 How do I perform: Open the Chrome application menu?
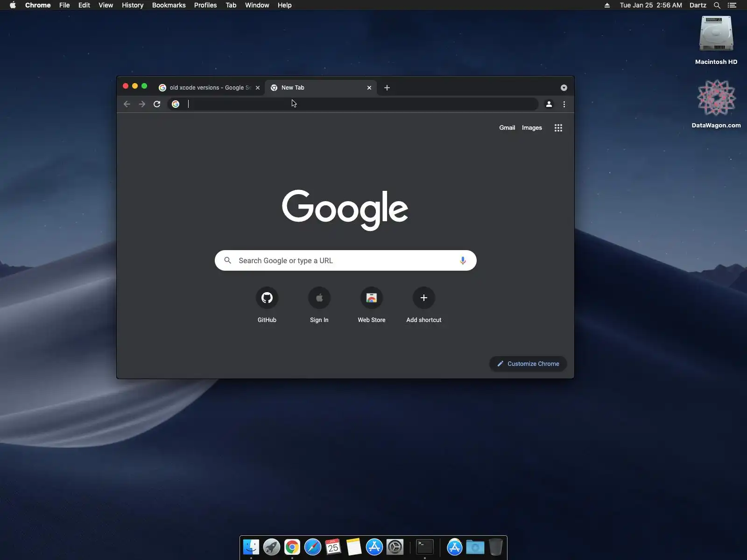38,5
